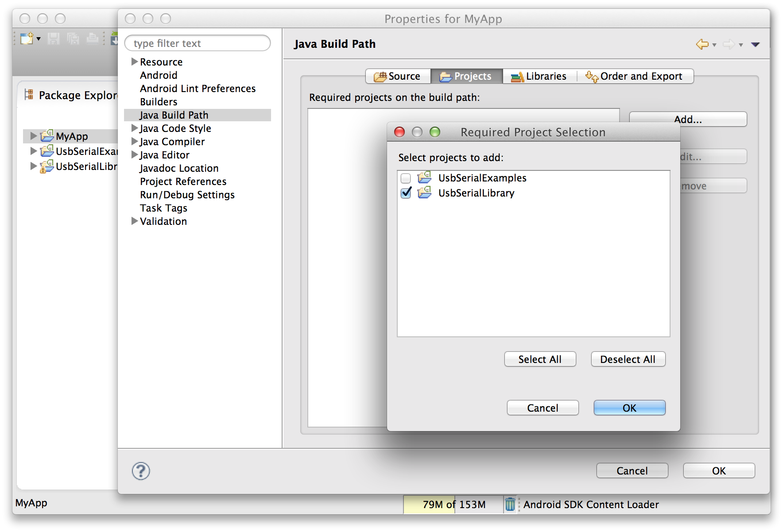Open the Order and Export tab
This screenshot has width=783, height=532.
(635, 76)
